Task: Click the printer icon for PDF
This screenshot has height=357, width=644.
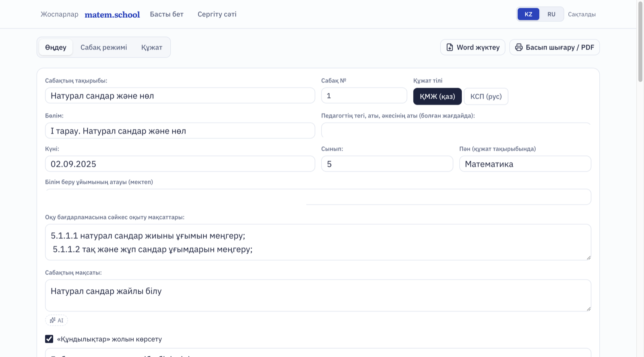Action: pos(519,47)
